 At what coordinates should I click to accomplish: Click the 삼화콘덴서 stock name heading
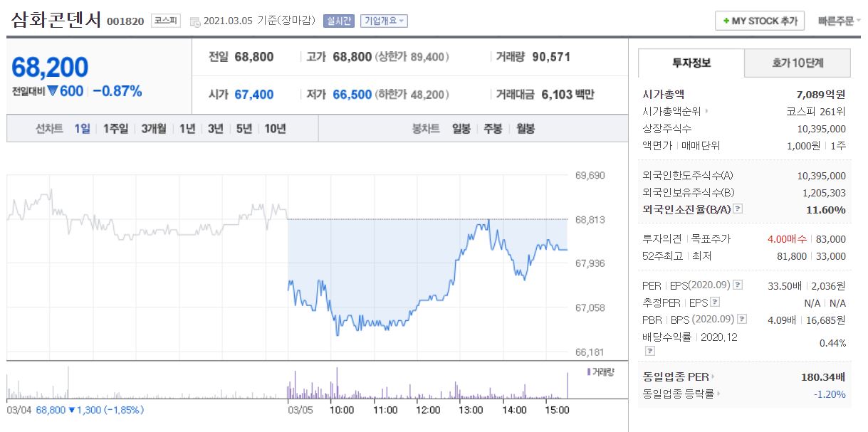click(x=56, y=19)
